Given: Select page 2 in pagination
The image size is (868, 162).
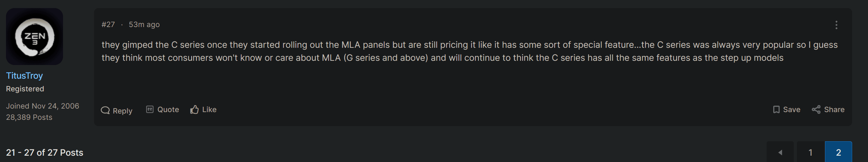Looking at the screenshot, I should tap(838, 152).
